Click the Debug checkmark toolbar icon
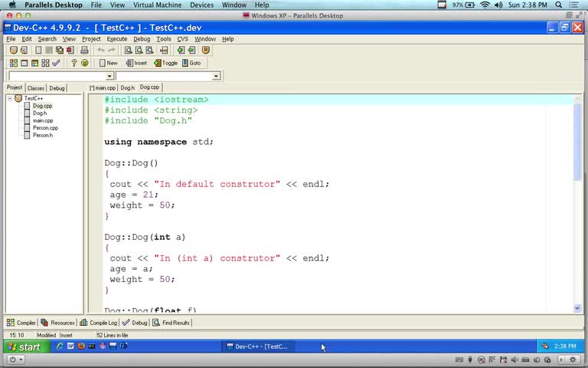The image size is (588, 368). tap(56, 63)
